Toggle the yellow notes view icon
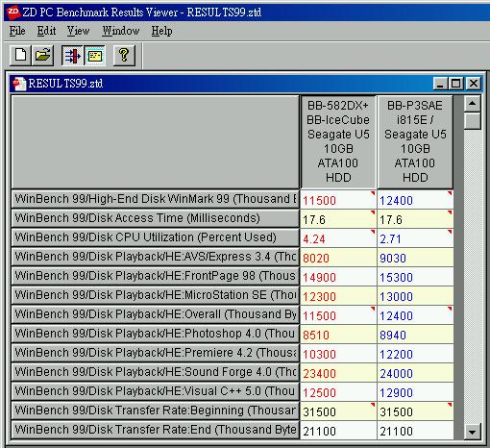 point(95,55)
